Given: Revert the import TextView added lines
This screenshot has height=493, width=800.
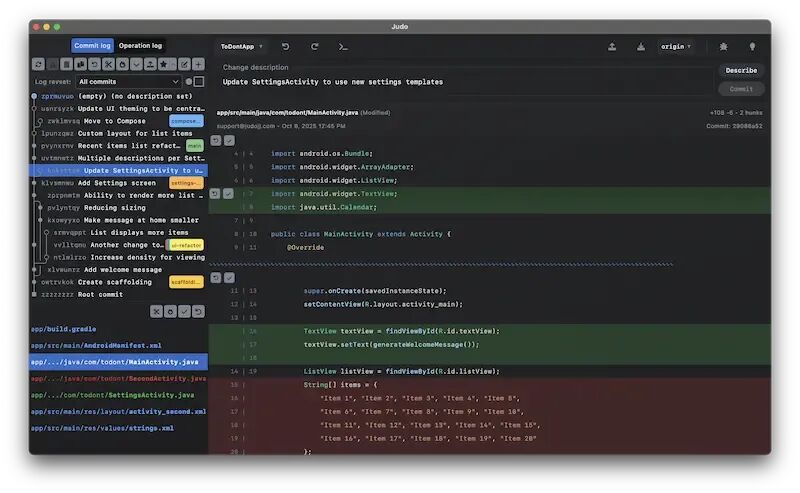Looking at the screenshot, I should [215, 193].
